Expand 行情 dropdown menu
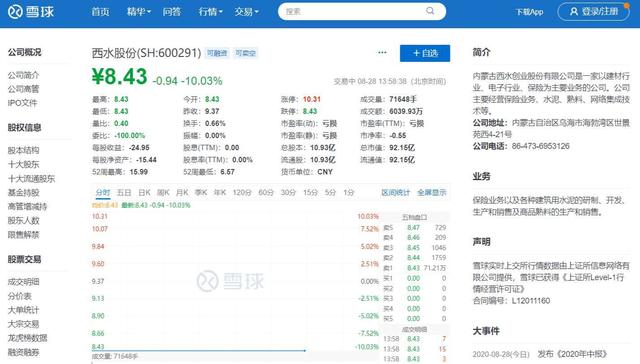 pyautogui.click(x=210, y=12)
